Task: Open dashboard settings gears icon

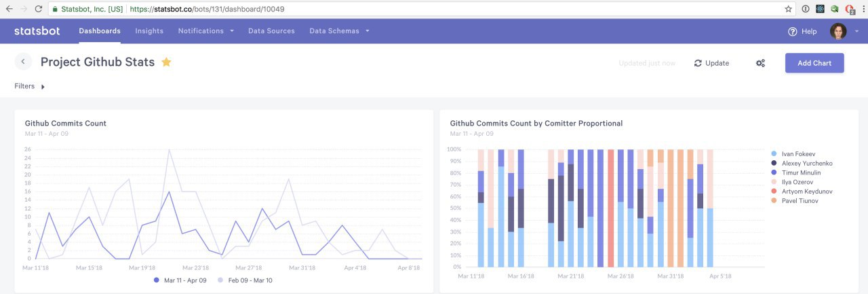Action: tap(760, 63)
